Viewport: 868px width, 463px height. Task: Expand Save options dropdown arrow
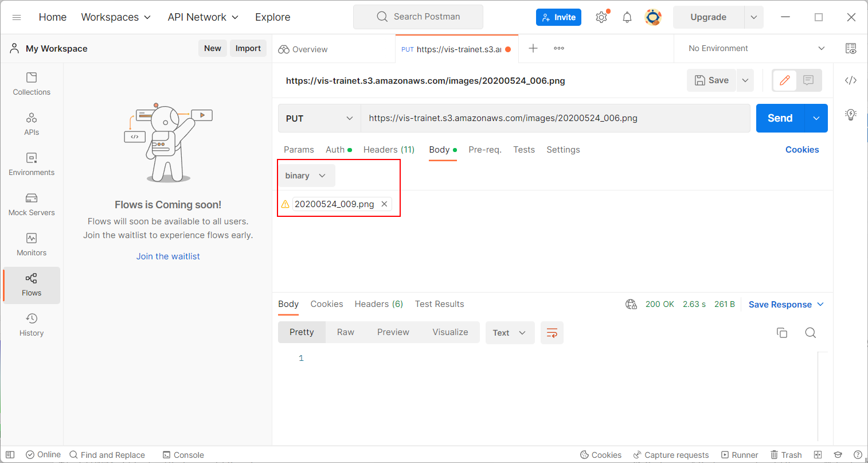click(745, 80)
